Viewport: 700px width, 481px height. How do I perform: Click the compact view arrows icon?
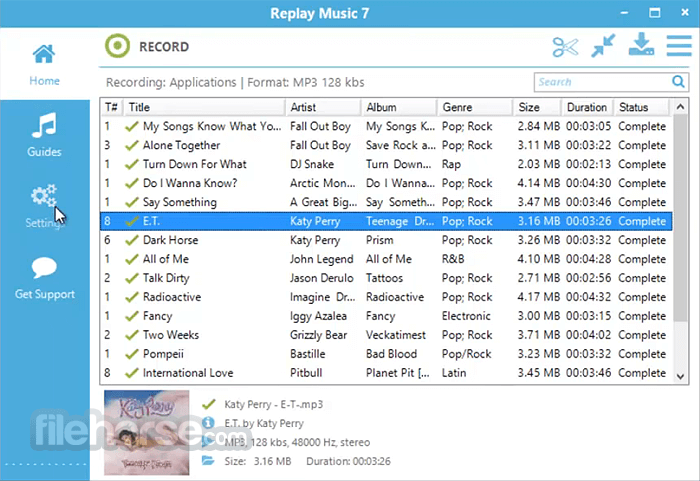[x=603, y=46]
